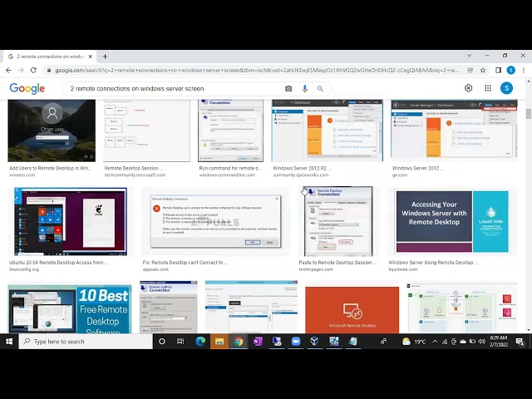532x399 pixels.
Task: Start voice search with the microphone icon
Action: coord(305,89)
